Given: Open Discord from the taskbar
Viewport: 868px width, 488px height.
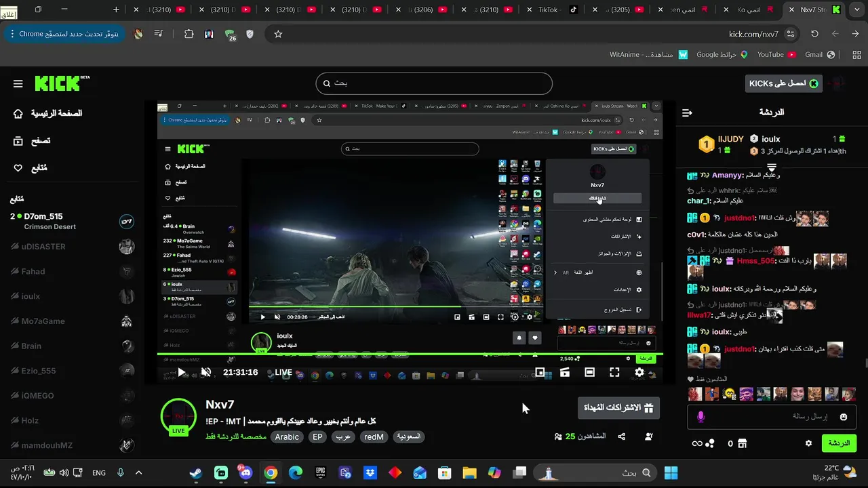Looking at the screenshot, I should (x=245, y=473).
